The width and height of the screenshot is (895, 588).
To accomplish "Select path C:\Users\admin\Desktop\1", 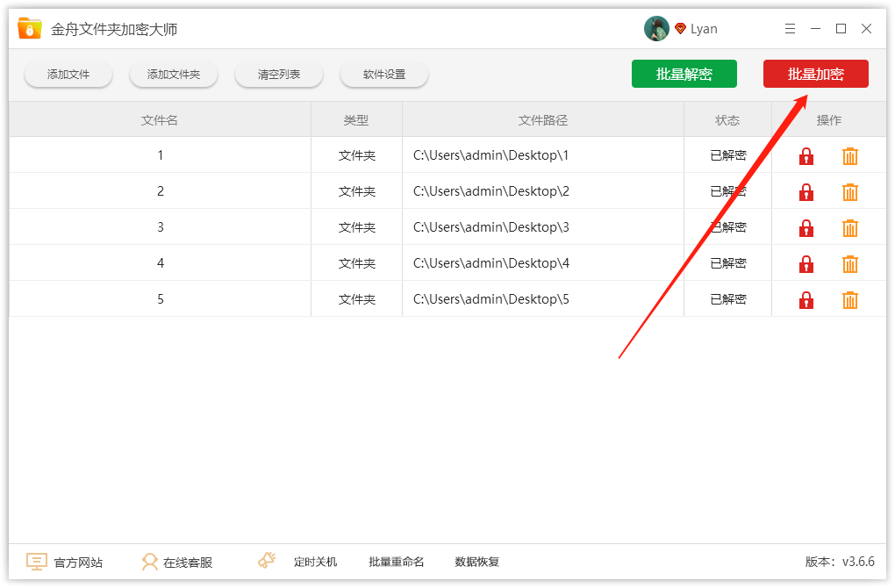I will click(490, 155).
